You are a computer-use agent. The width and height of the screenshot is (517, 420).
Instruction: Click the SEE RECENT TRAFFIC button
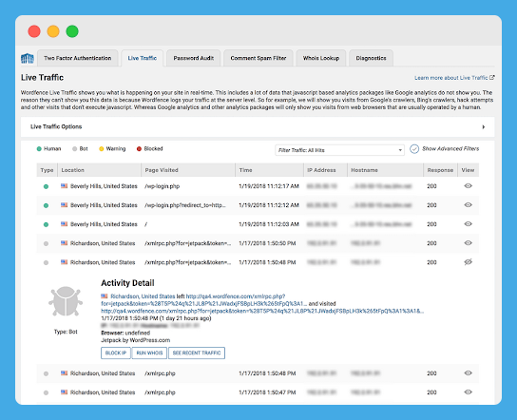coord(197,353)
